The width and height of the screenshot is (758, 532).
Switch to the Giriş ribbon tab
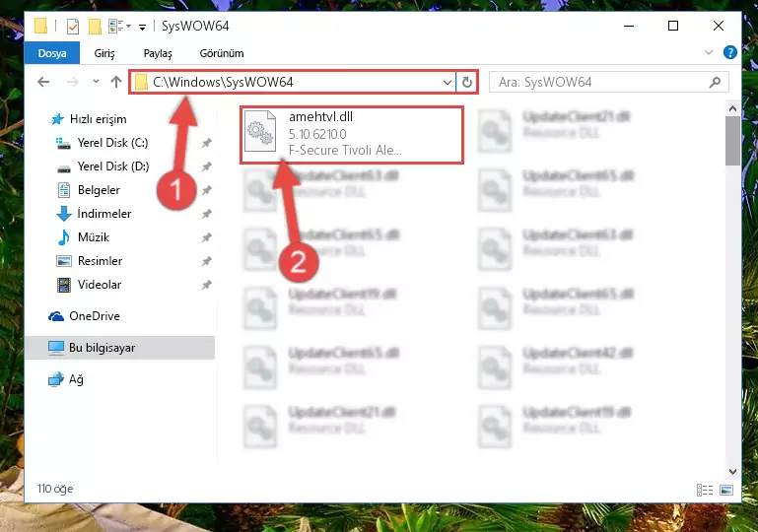tap(104, 53)
